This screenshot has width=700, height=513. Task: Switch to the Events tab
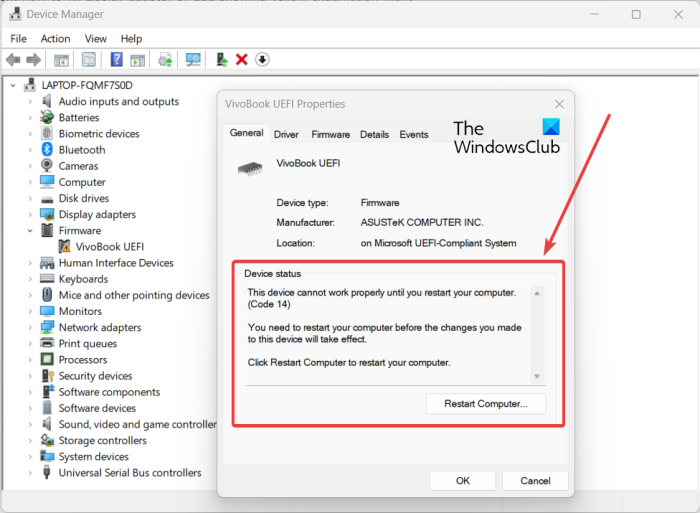414,134
